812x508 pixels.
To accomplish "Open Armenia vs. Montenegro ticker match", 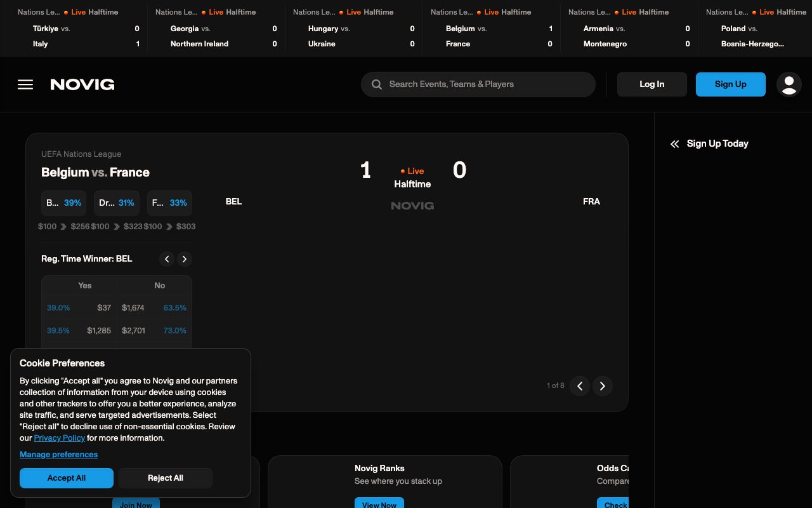I will click(629, 29).
